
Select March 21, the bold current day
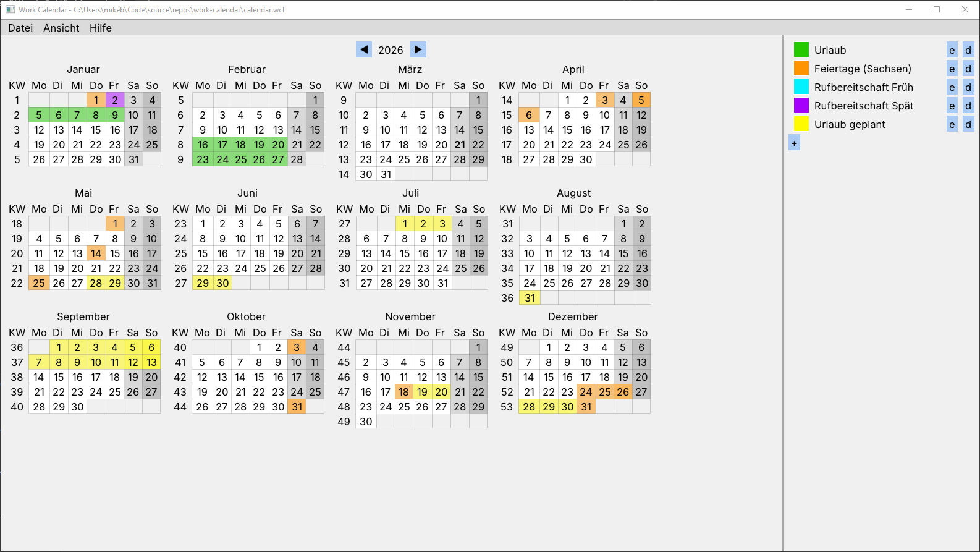click(460, 145)
